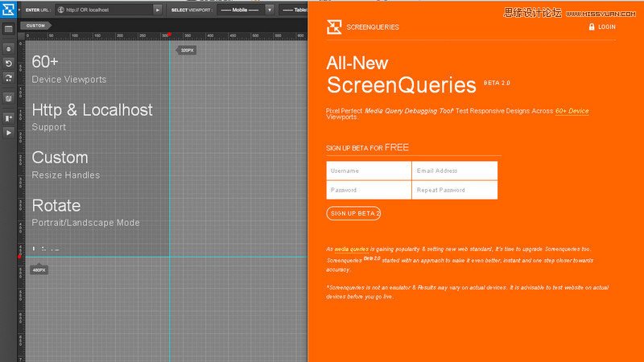The width and height of the screenshot is (644, 362).
Task: Click the round dot icon in the left sidebar
Action: click(8, 49)
